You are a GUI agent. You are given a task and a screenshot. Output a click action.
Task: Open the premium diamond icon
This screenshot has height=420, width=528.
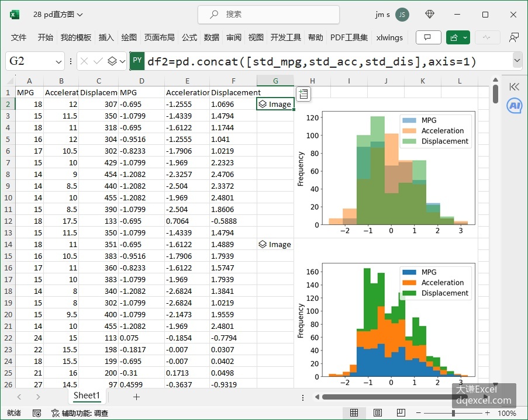(430, 14)
